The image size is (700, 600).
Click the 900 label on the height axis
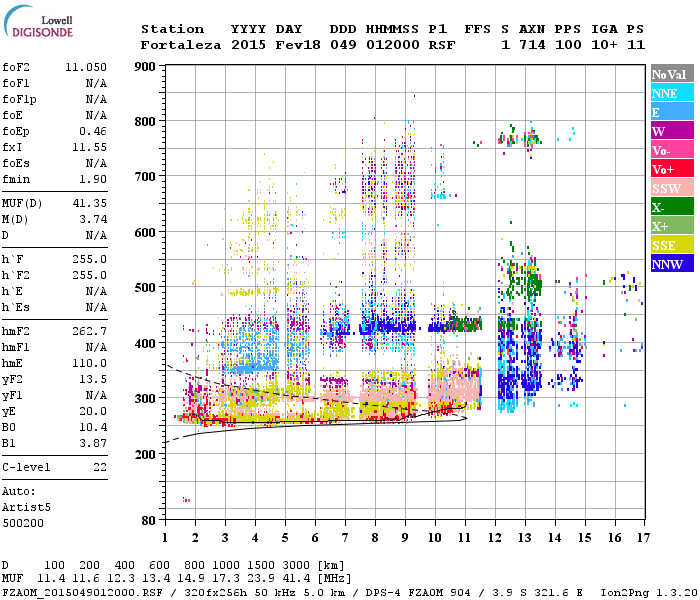(146, 66)
